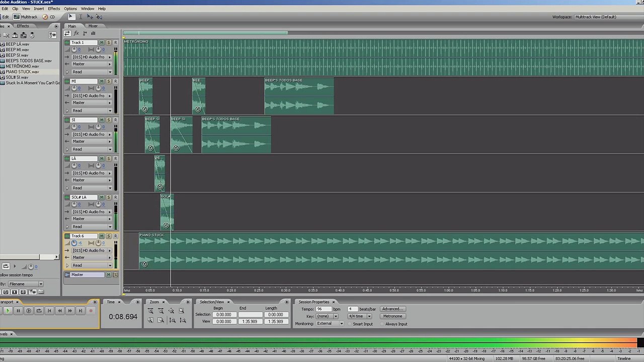Show the Effects (fx) track controls
644x362 pixels.
[x=76, y=33]
